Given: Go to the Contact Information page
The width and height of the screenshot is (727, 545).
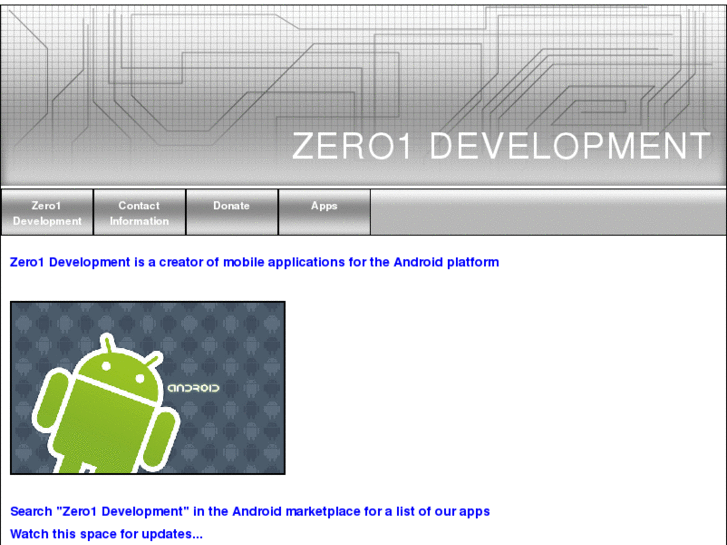Looking at the screenshot, I should point(140,212).
